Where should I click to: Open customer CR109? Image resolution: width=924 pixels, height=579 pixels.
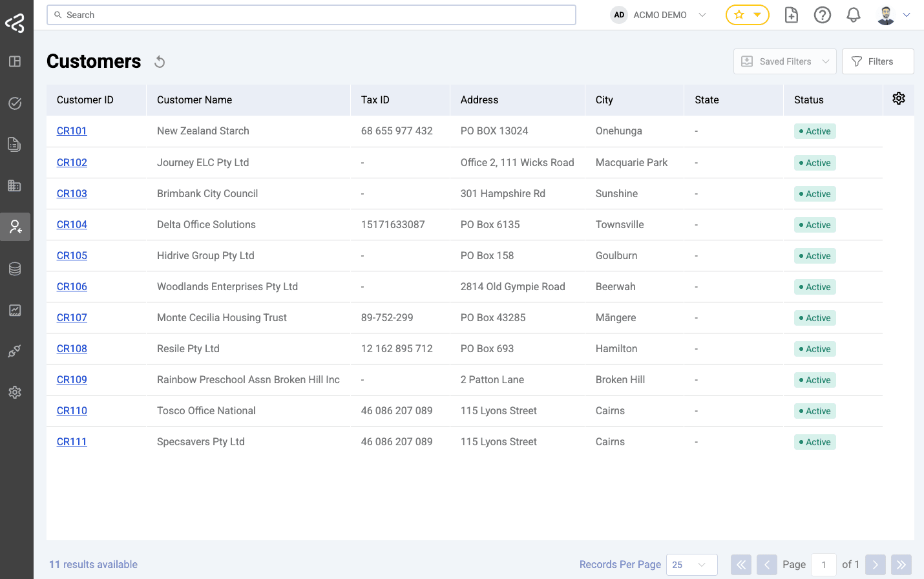point(72,380)
